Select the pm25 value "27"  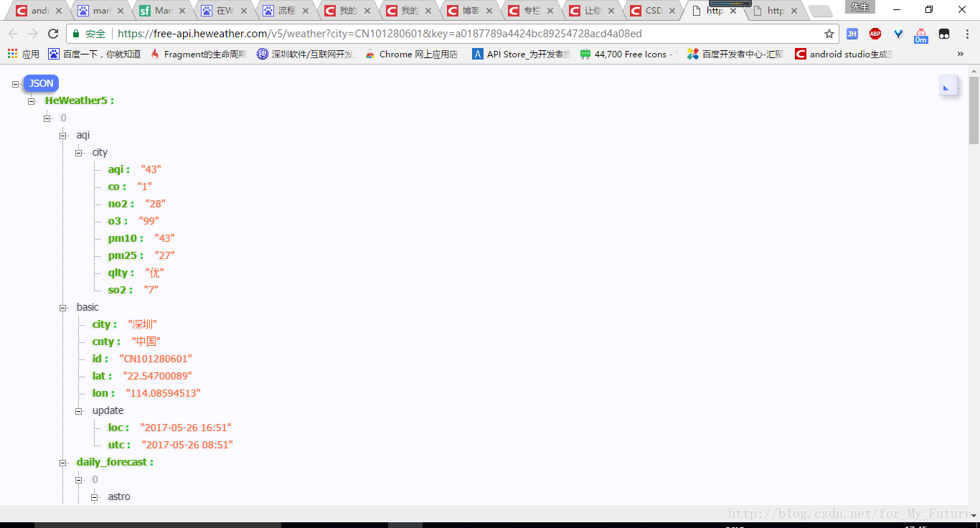(164, 256)
